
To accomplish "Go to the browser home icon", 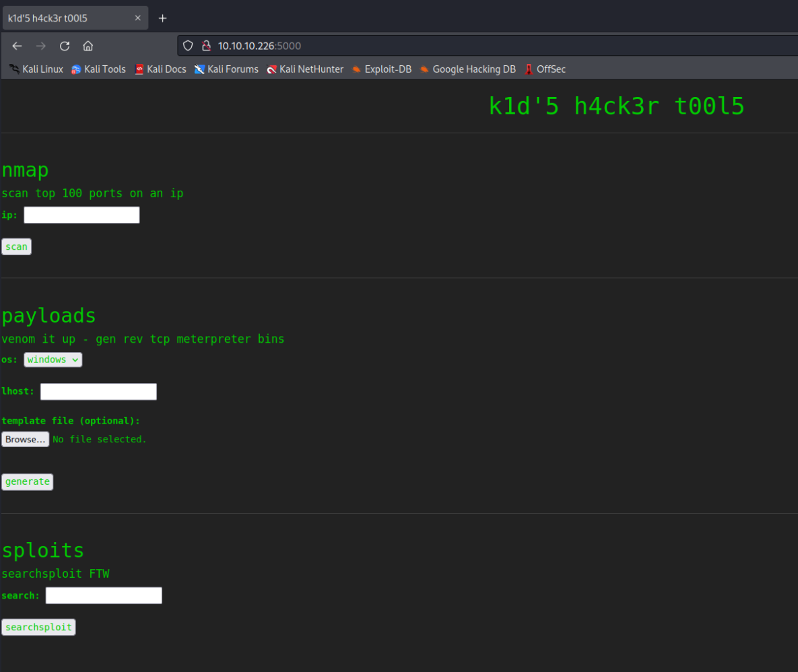I will 88,46.
